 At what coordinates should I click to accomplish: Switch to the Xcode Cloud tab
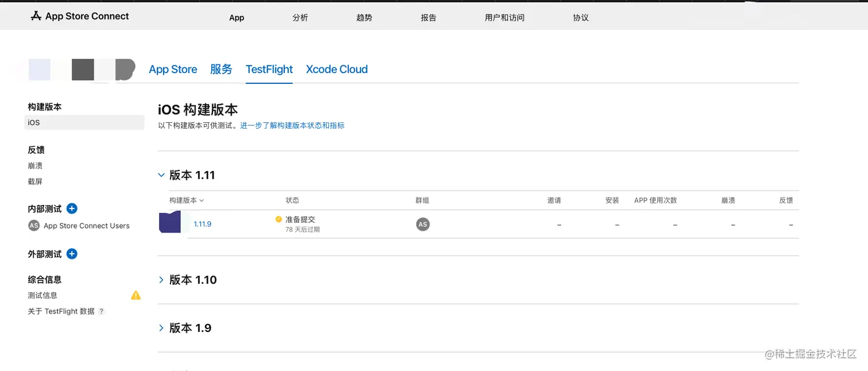(x=336, y=69)
